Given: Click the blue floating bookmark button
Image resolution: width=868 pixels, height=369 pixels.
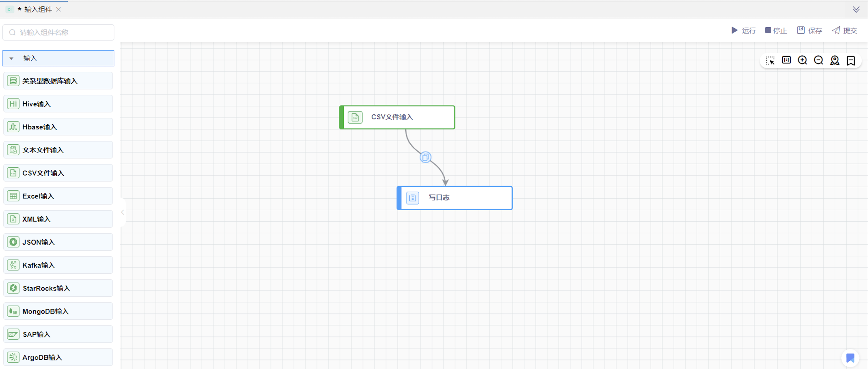Looking at the screenshot, I should [x=850, y=358].
